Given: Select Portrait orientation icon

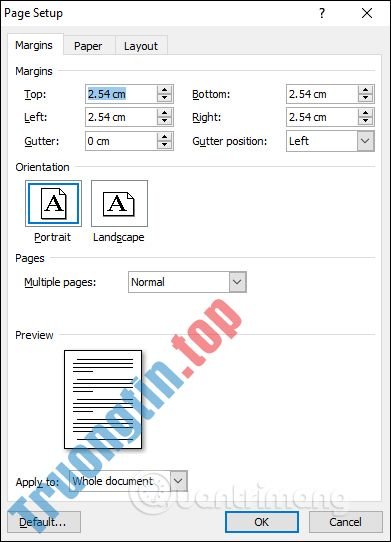Looking at the screenshot, I should click(54, 203).
